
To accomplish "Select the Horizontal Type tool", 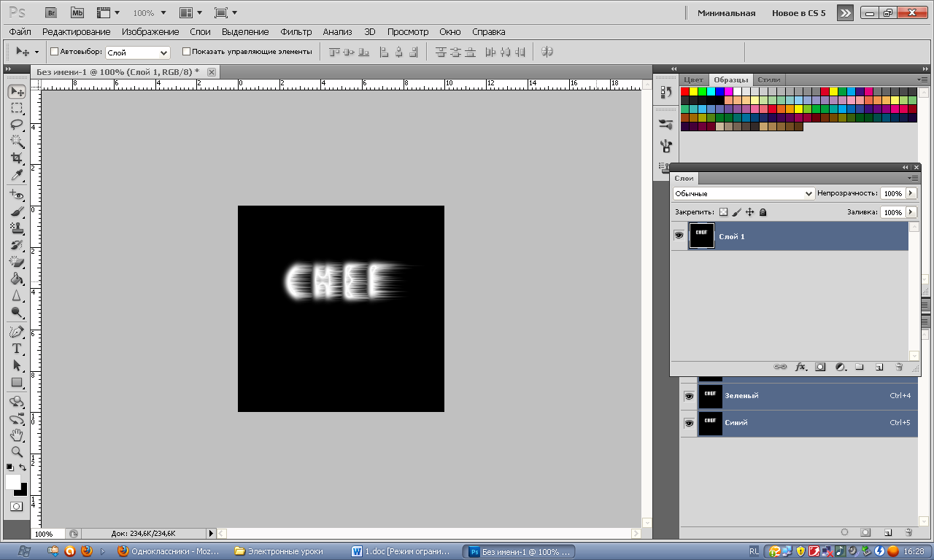I will [17, 349].
